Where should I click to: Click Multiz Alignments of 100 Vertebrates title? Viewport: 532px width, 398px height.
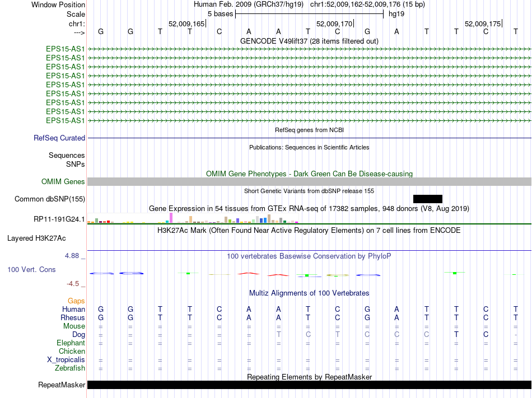point(309,293)
